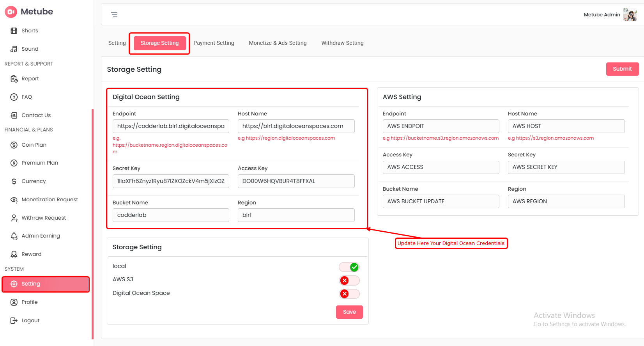Go to the Withdraw Setting tab
The image size is (644, 346).
point(342,43)
